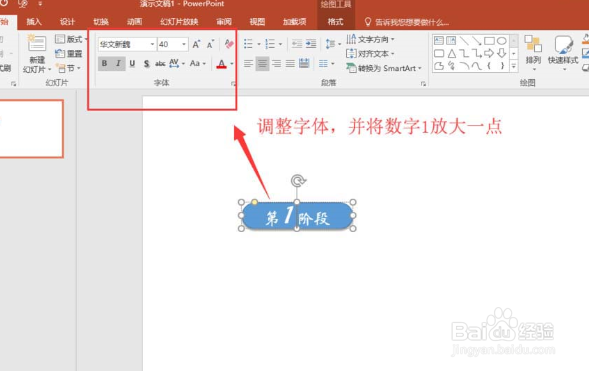This screenshot has width=589, height=371.
Task: Click the Reset (重置) slide button
Action: tap(69, 54)
